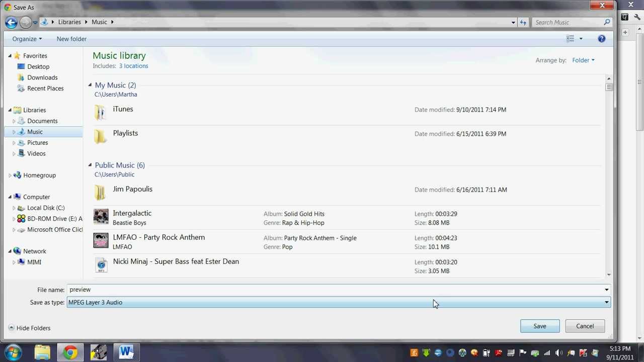Screen dimensions: 644x362
Task: Select Local Disk (C:)
Action: [x=46, y=208]
